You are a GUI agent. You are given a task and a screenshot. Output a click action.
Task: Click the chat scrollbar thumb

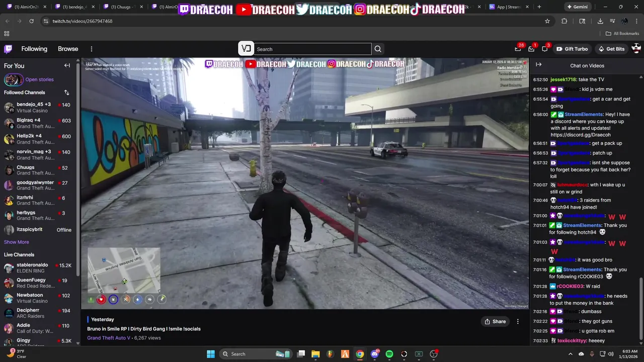pos(641,309)
